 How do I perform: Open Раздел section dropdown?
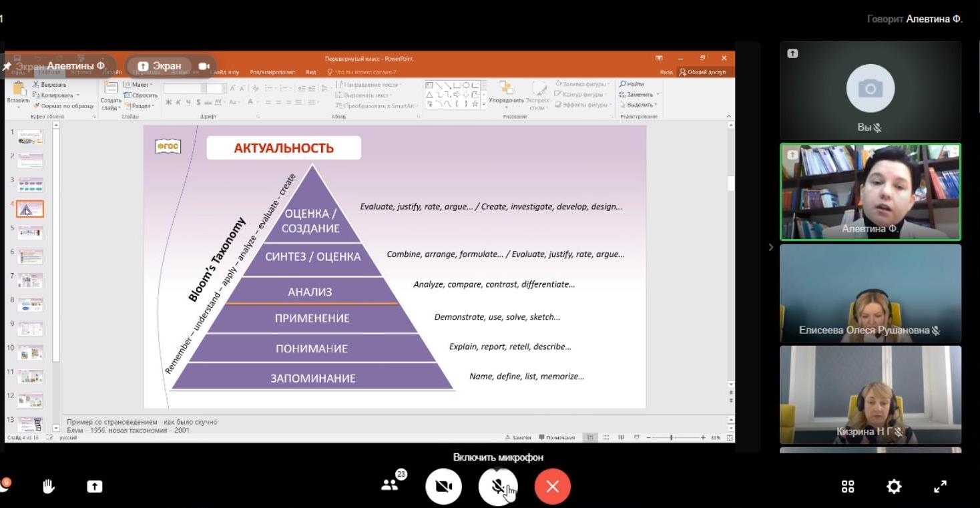(x=139, y=106)
